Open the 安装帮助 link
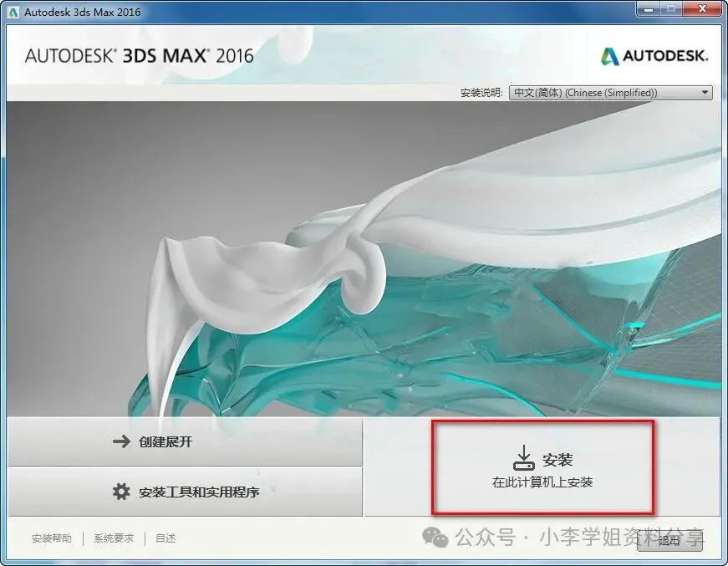The image size is (728, 566). (x=52, y=538)
